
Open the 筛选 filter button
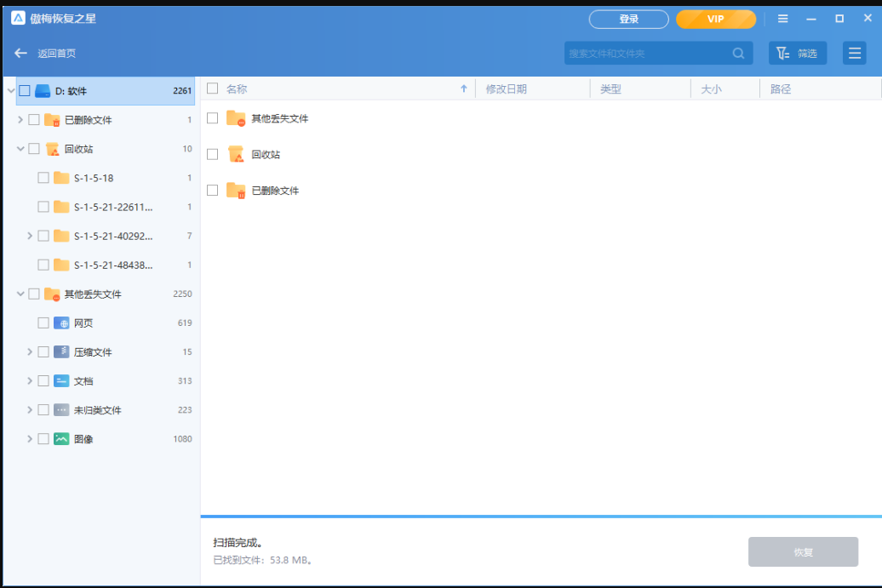[798, 54]
